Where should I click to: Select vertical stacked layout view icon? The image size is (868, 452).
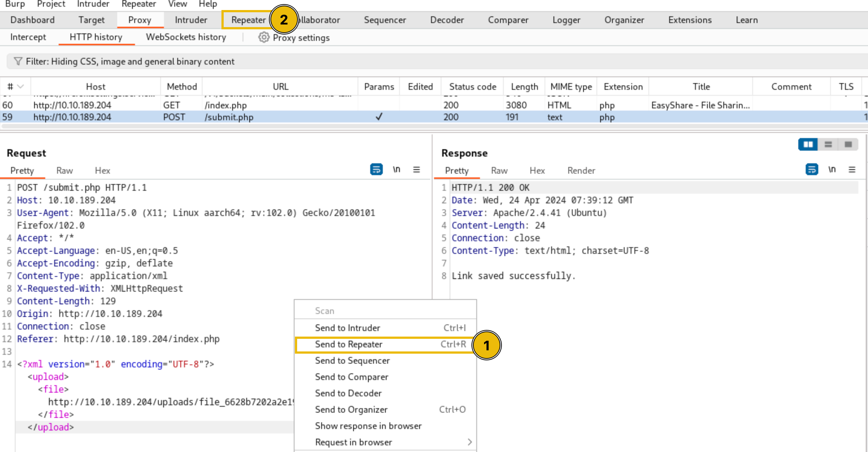(x=828, y=144)
